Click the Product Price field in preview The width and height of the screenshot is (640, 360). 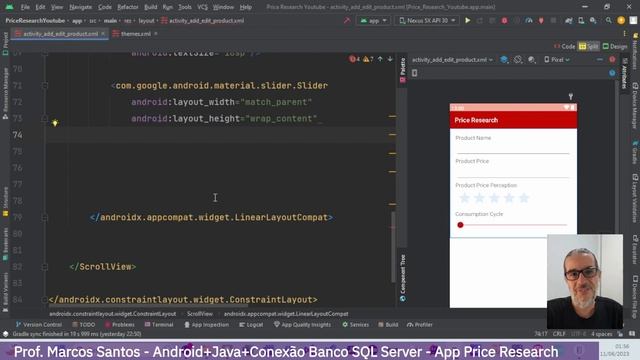coord(513,172)
